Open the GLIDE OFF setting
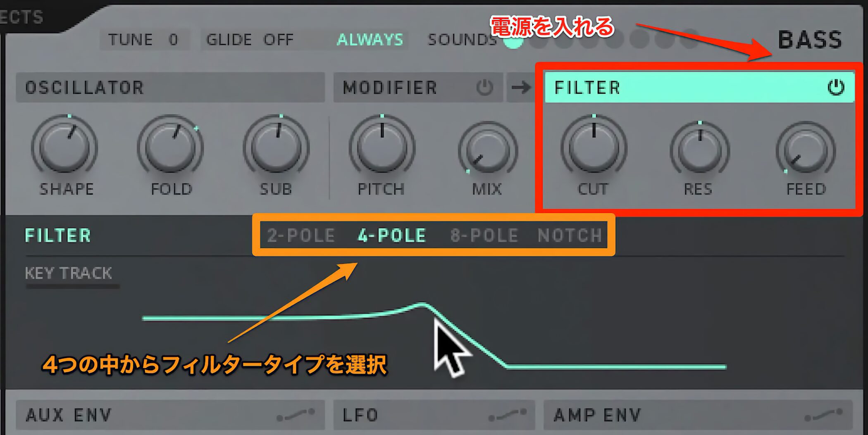Image resolution: width=868 pixels, height=435 pixels. click(x=250, y=40)
